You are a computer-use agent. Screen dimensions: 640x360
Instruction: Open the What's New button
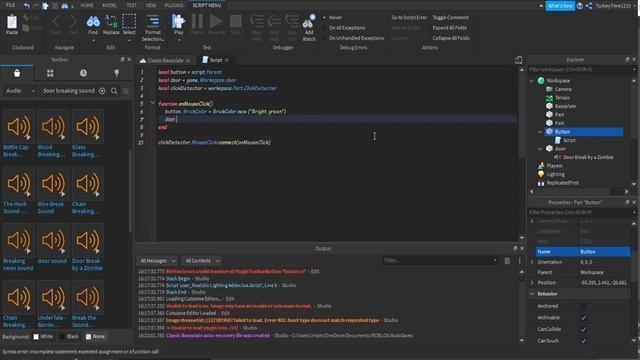point(560,6)
